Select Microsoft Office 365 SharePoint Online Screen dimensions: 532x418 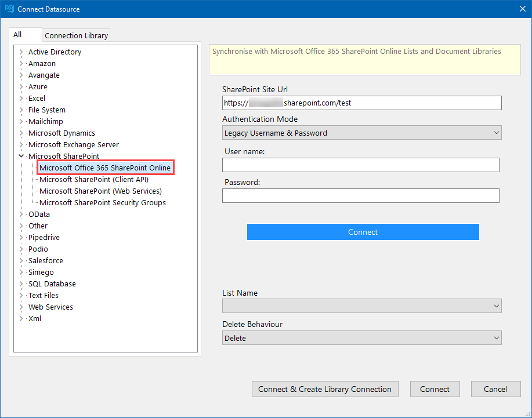pos(105,168)
